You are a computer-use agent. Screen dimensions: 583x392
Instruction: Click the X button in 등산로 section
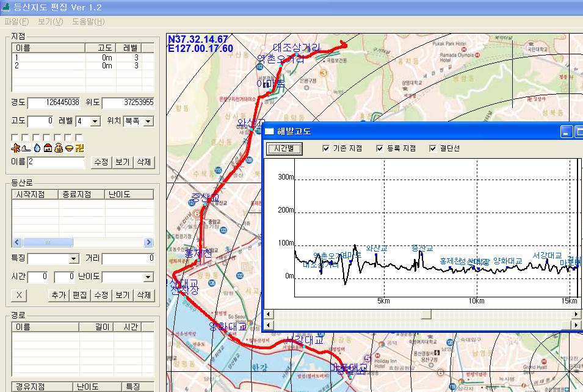(19, 296)
